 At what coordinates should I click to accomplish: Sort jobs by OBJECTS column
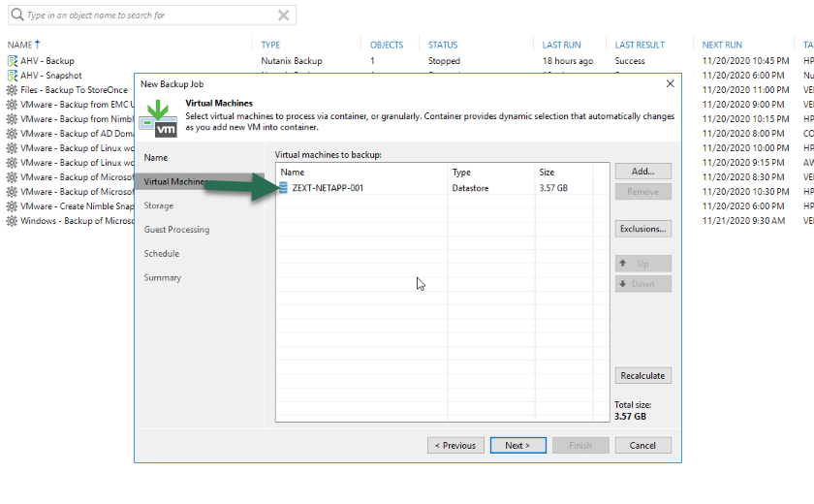coord(387,45)
